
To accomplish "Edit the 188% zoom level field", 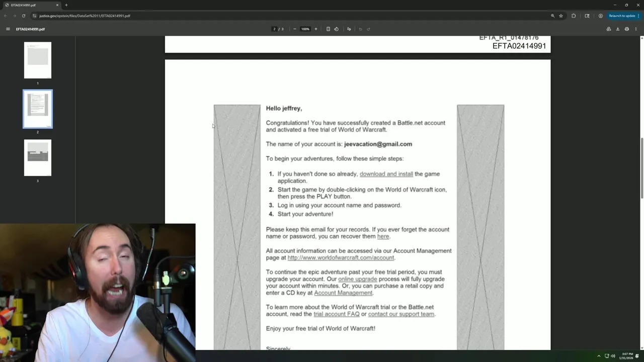I will click(305, 29).
